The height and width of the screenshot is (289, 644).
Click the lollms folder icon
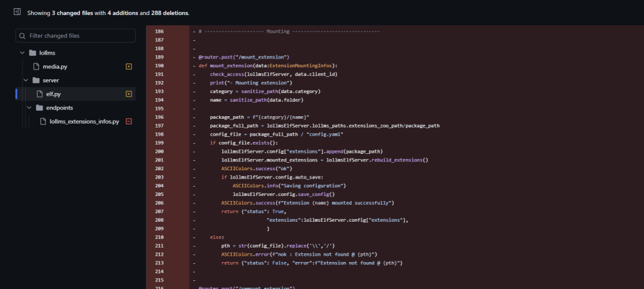click(x=32, y=53)
